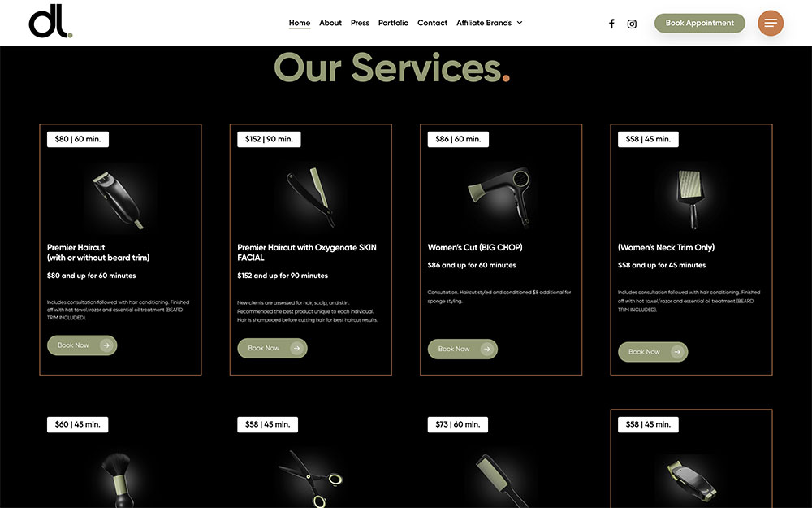812x508 pixels.
Task: Click the hair clipper image in Premier Haircut card
Action: click(x=118, y=200)
